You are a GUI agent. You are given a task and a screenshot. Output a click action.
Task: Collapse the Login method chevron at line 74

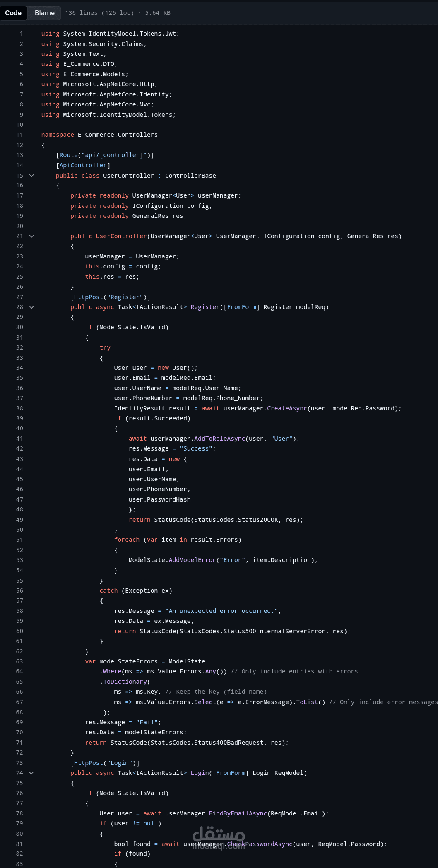(31, 773)
